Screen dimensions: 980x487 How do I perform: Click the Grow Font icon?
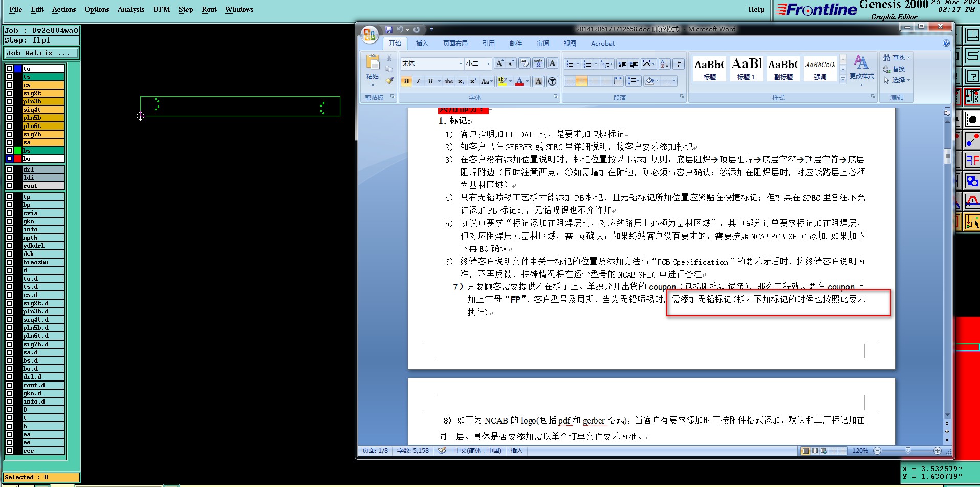click(x=499, y=63)
